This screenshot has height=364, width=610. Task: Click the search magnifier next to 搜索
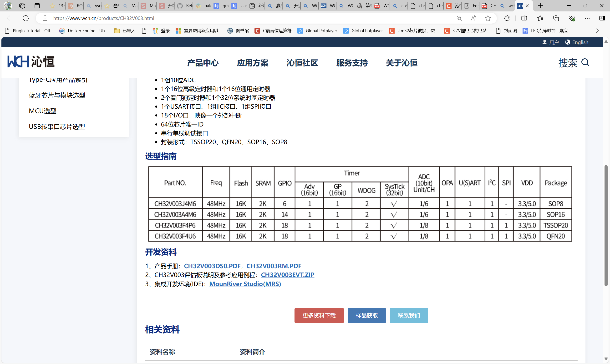pyautogui.click(x=585, y=63)
